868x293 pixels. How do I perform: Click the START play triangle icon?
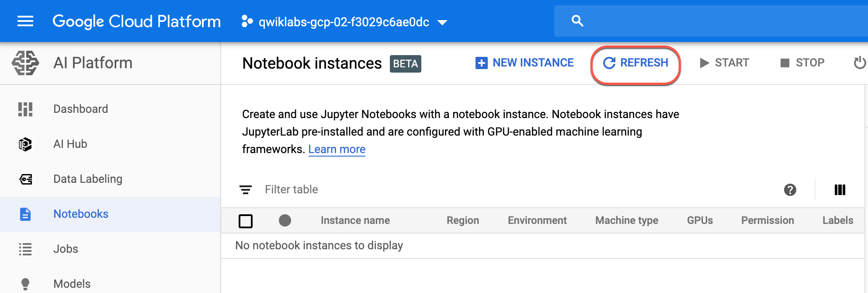[704, 63]
